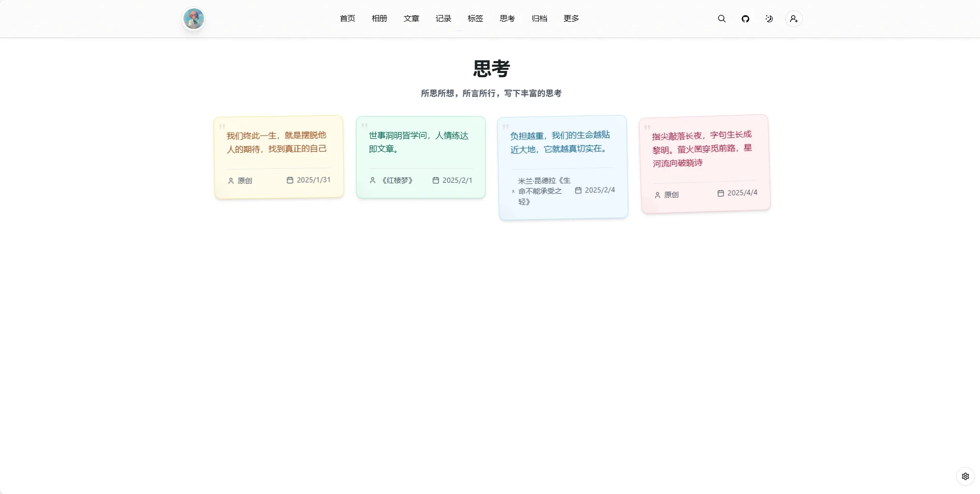This screenshot has width=980, height=494.
Task: Select the 思考 nav item
Action: pos(507,19)
